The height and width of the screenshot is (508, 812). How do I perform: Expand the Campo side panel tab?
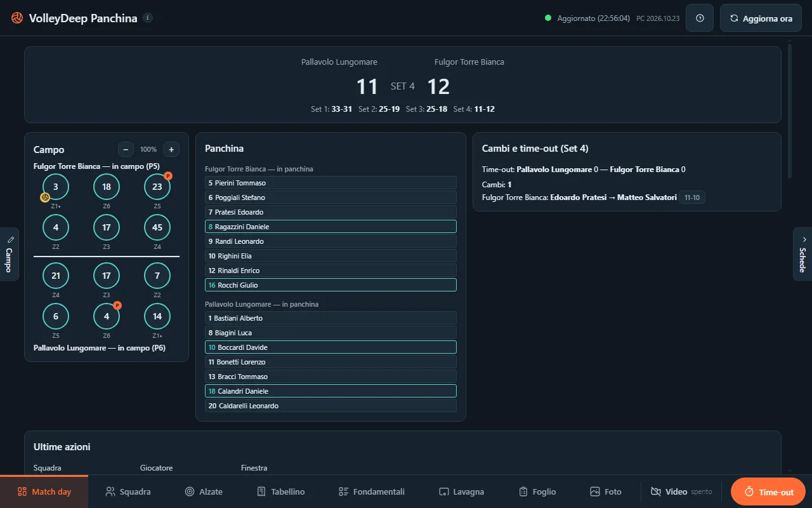9,254
